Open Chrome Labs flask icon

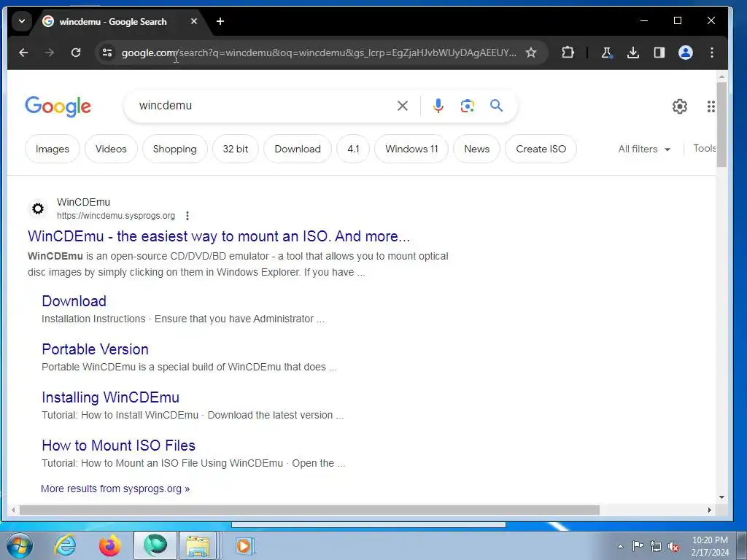606,52
